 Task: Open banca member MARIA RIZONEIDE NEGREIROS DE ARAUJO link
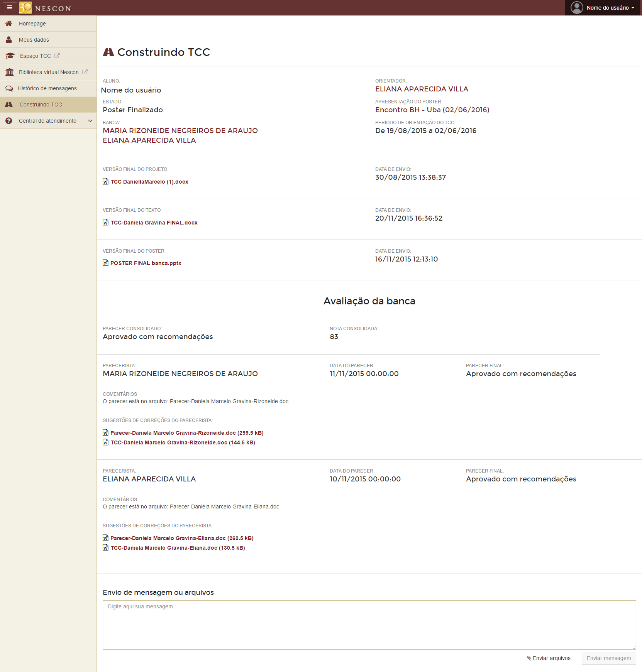(180, 131)
